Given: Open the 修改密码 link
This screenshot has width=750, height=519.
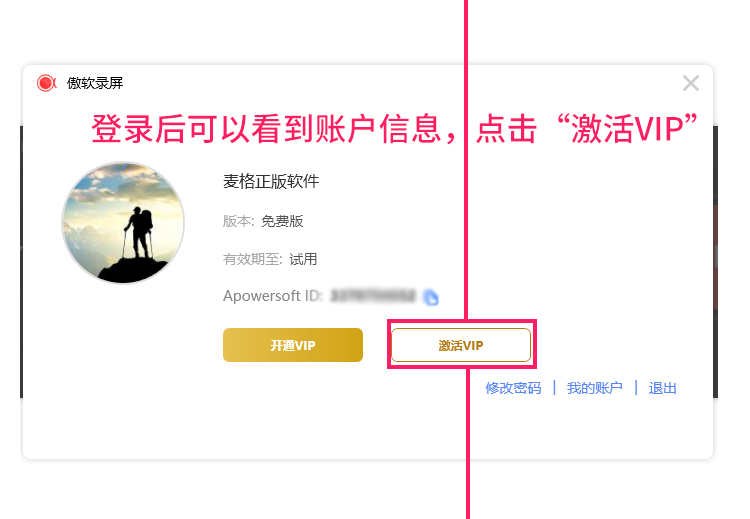Looking at the screenshot, I should coord(513,388).
